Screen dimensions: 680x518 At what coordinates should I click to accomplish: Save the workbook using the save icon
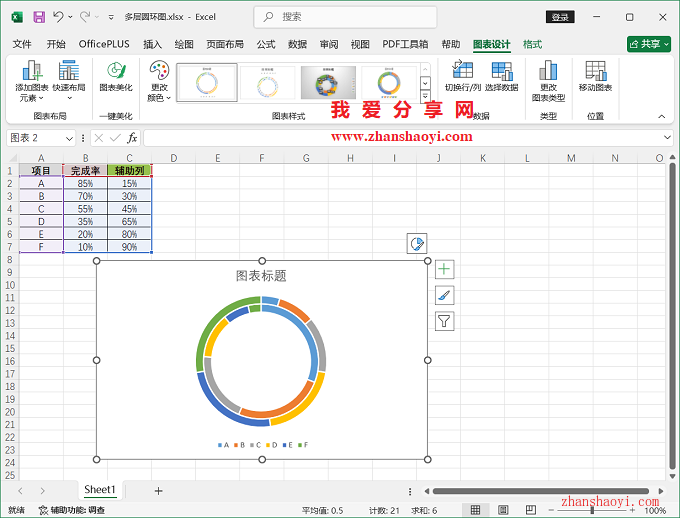pos(39,17)
